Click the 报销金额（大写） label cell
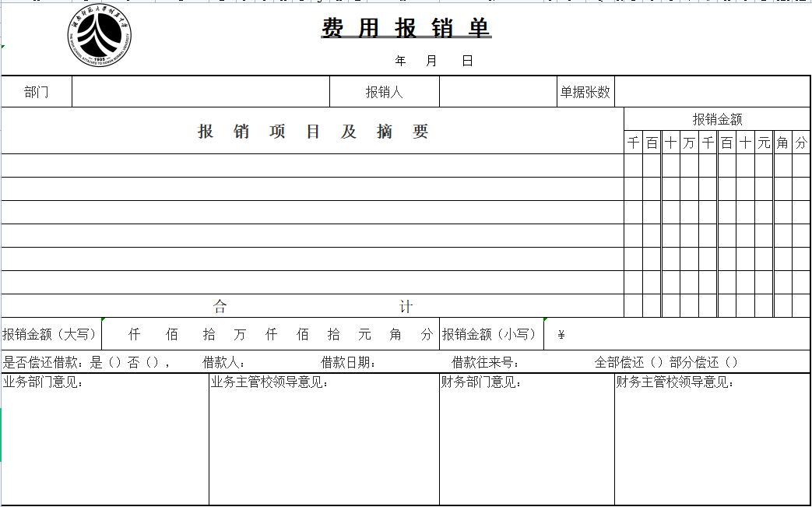This screenshot has width=812, height=507. (51, 335)
